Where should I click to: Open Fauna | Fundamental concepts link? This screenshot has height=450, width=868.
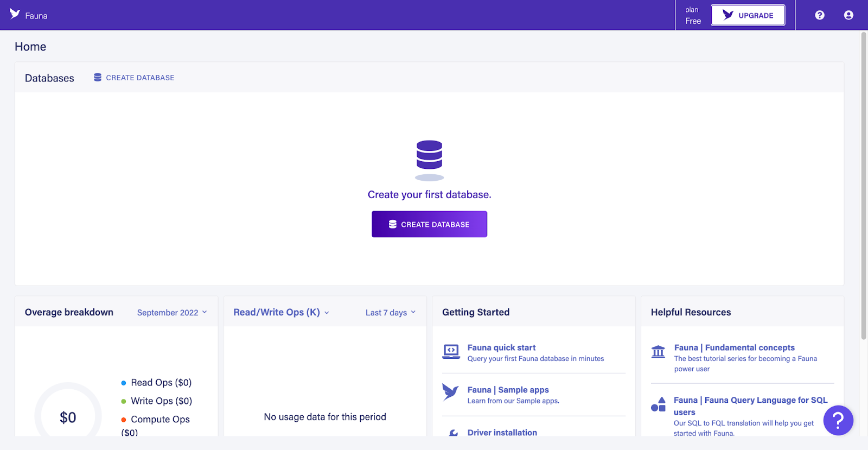(x=734, y=347)
